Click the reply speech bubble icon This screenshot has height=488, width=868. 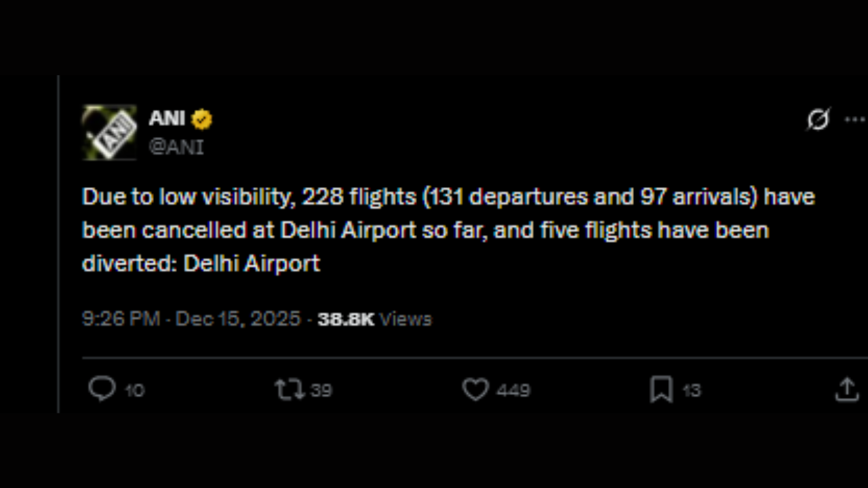point(102,389)
